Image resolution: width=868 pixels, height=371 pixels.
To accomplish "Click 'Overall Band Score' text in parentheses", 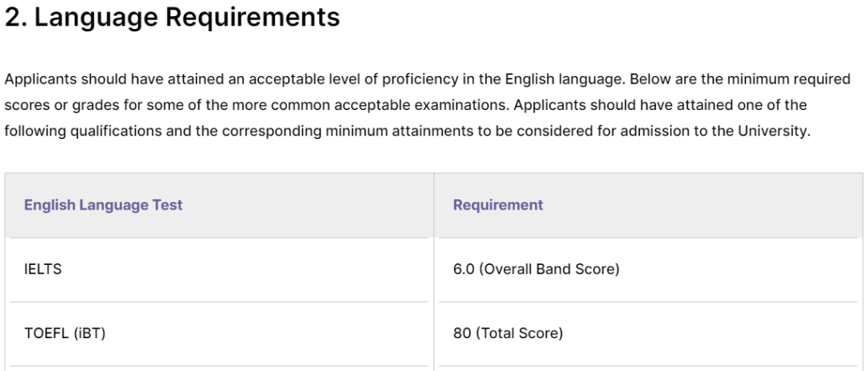I will coord(550,269).
